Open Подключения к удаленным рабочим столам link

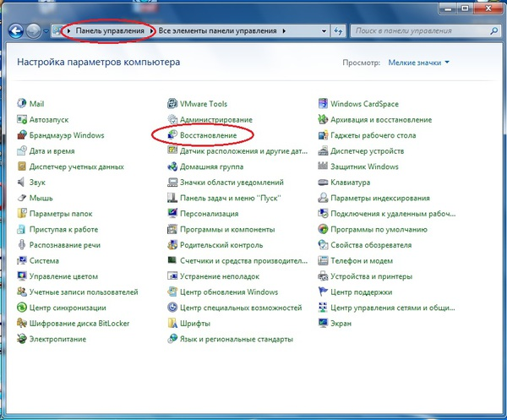pos(393,214)
